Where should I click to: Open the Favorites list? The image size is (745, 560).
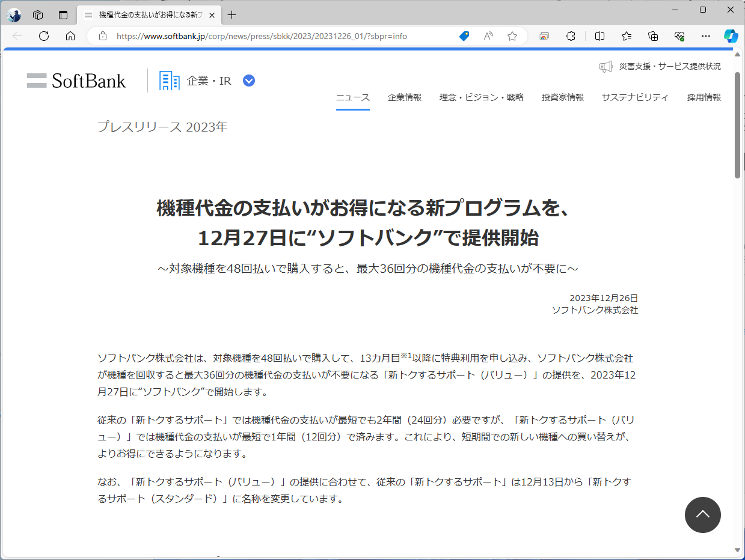626,36
